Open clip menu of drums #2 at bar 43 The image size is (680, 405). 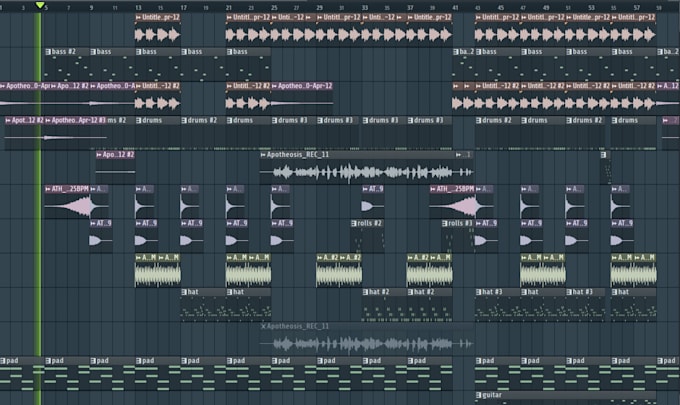point(478,121)
